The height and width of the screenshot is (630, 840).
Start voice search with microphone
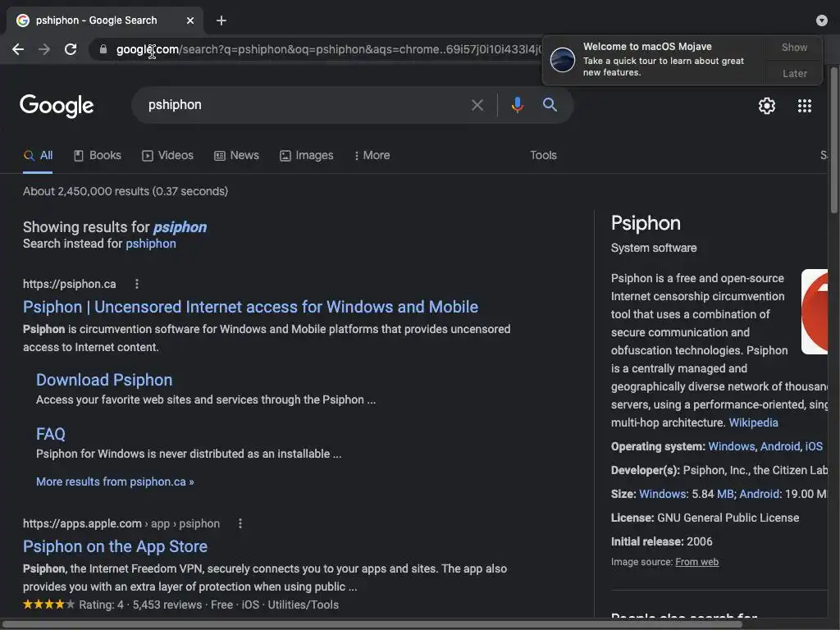517,105
